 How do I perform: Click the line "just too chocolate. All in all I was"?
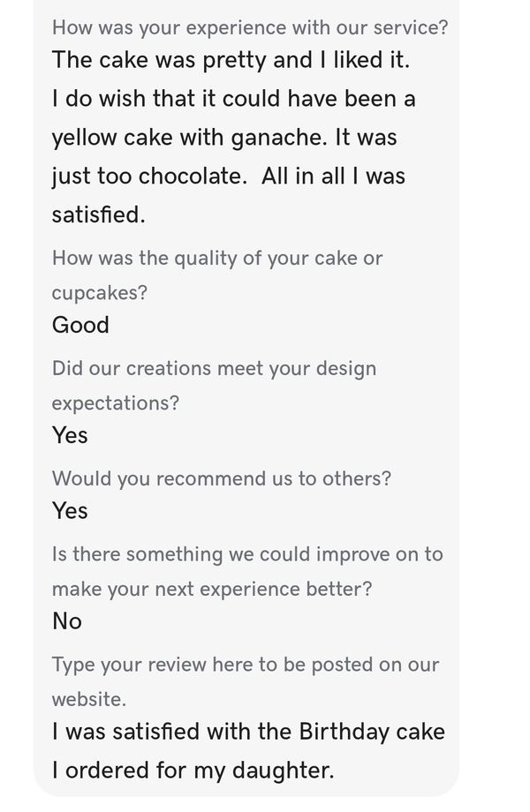pos(228,176)
